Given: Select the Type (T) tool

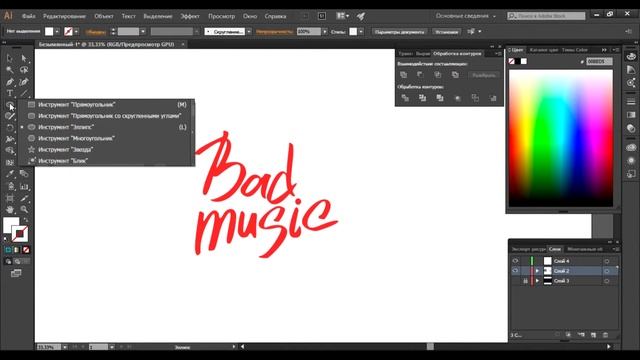Looking at the screenshot, I should click(x=9, y=93).
